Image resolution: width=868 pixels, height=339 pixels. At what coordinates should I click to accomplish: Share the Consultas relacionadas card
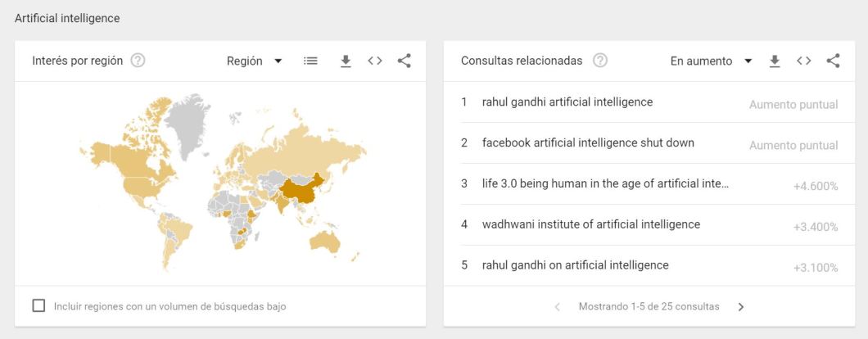pos(833,61)
